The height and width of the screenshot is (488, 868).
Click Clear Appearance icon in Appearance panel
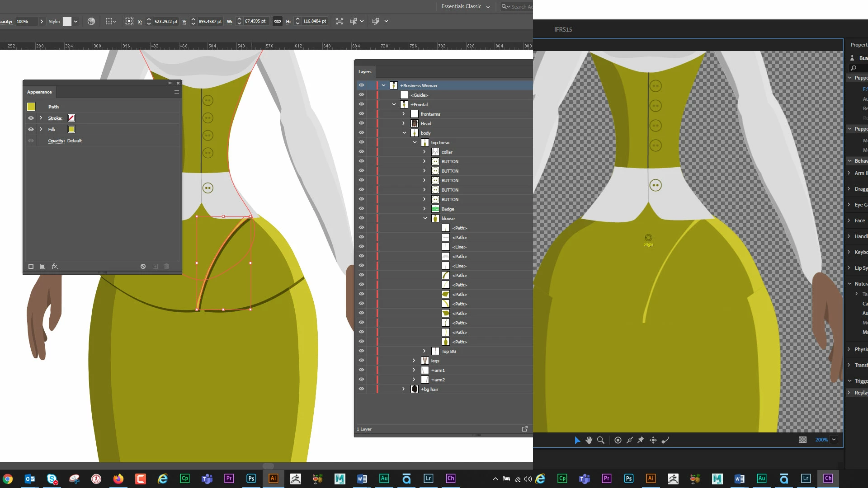(143, 267)
